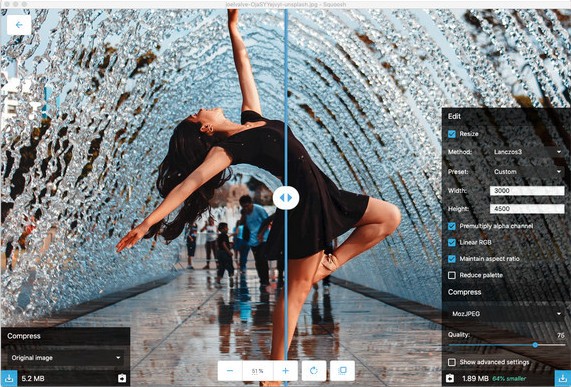Screen dimensions: 571x387
Task: Check Show advanced settings
Action: pyautogui.click(x=452, y=362)
